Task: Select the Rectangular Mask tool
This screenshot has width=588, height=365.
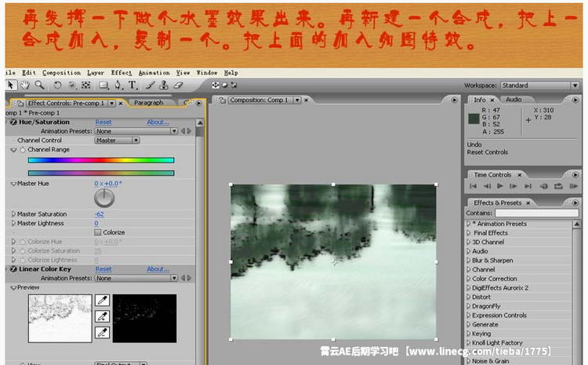Action: click(x=103, y=86)
